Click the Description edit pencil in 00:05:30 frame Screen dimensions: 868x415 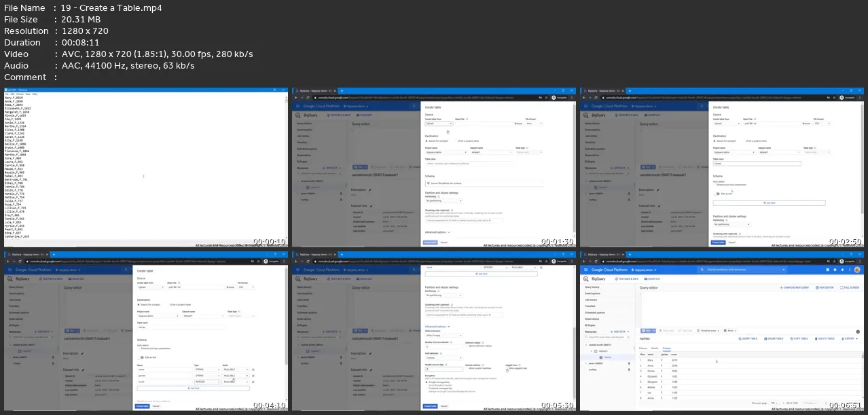[369, 354]
